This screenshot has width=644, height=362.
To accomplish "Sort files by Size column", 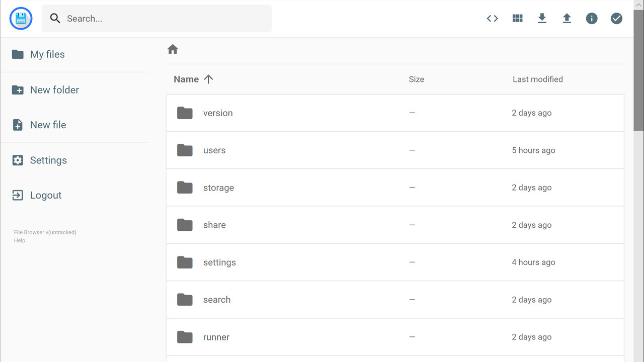I will coord(416,79).
